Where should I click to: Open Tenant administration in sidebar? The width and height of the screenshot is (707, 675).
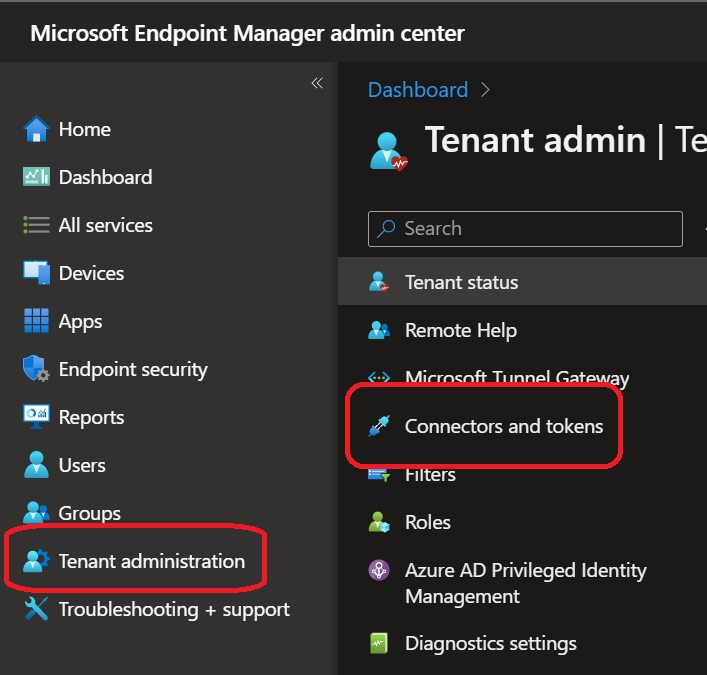[x=151, y=561]
